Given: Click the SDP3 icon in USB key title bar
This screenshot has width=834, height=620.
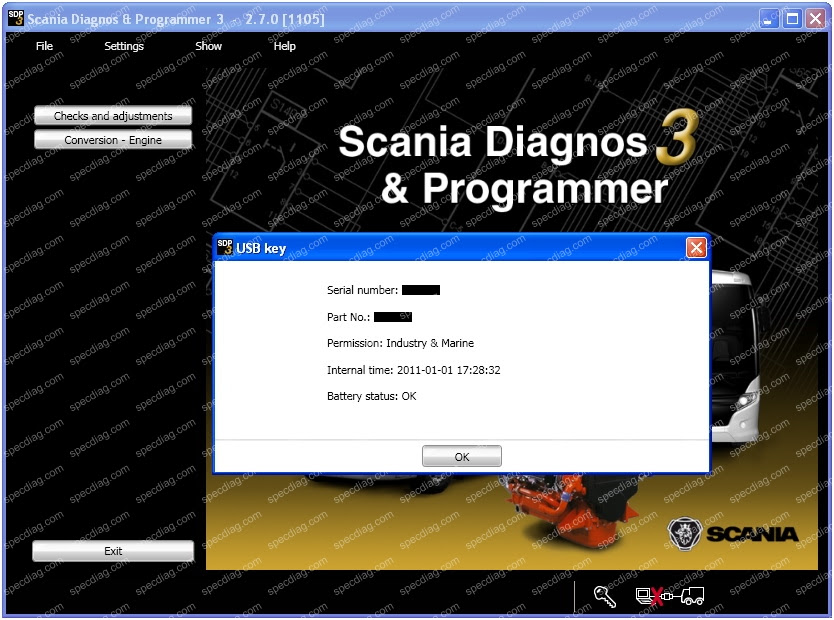Looking at the screenshot, I should [x=224, y=247].
